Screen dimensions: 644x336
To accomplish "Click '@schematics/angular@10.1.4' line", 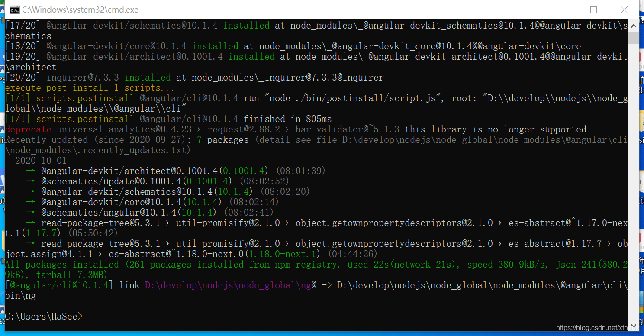I will pos(149,213).
